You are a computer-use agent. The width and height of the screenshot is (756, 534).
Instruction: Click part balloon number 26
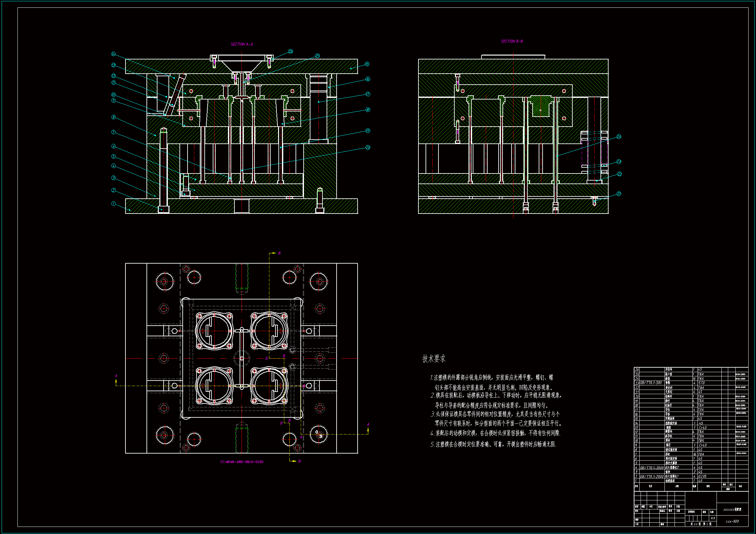pos(290,51)
